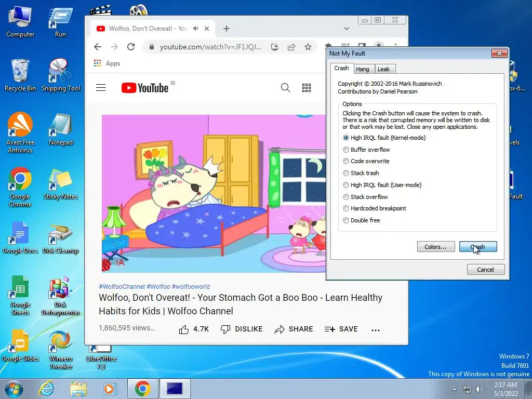The width and height of the screenshot is (532, 399).
Task: Expand Chrome tab search chevron
Action: [346, 29]
